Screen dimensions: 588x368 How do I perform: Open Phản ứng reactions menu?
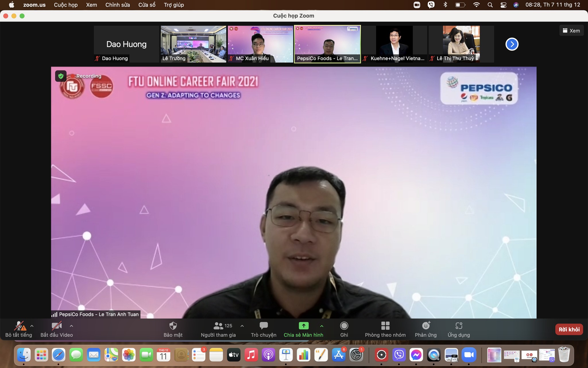[426, 329]
